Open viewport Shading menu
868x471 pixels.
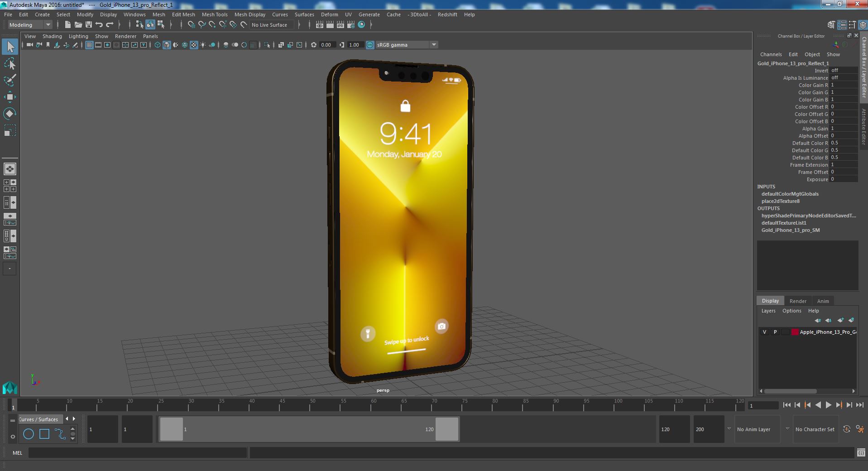pos(52,36)
